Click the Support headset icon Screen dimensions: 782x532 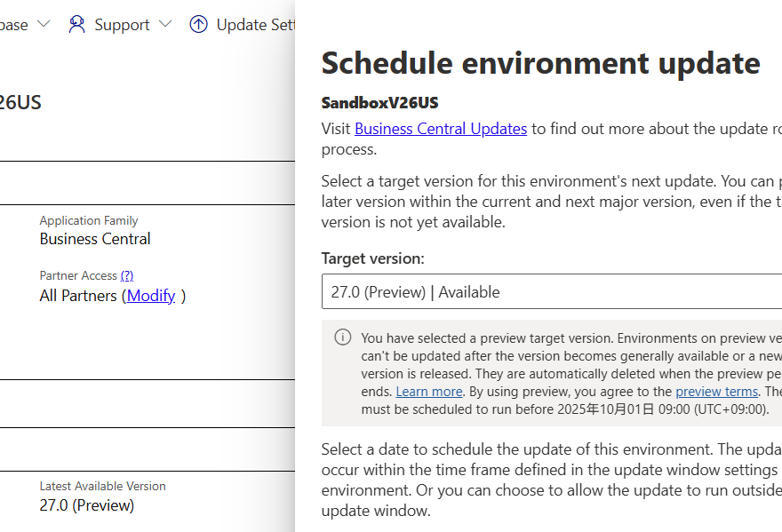[x=77, y=24]
